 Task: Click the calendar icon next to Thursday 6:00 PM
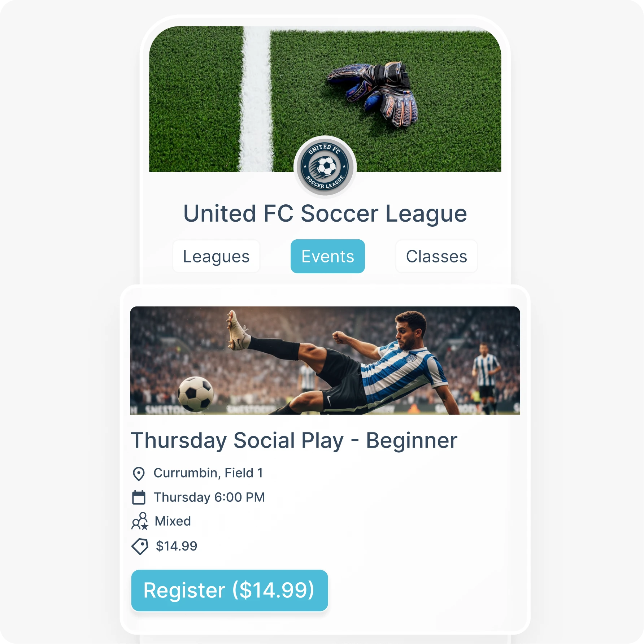pos(139,497)
